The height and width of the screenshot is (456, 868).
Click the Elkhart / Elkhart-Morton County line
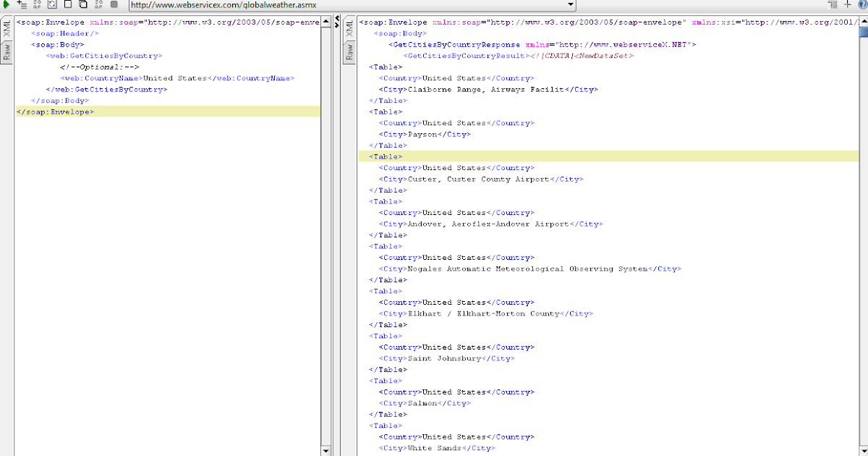point(485,313)
